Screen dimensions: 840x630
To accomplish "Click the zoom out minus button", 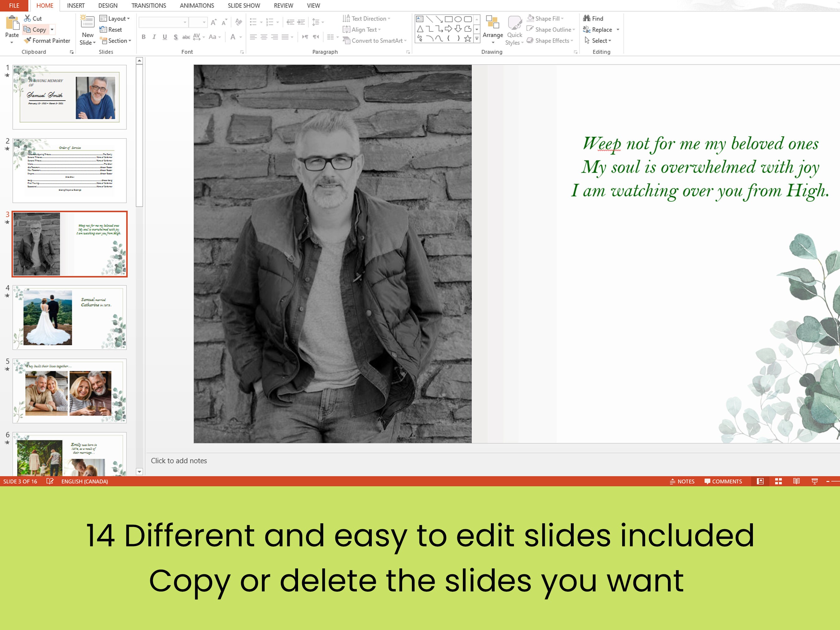I will (x=828, y=482).
